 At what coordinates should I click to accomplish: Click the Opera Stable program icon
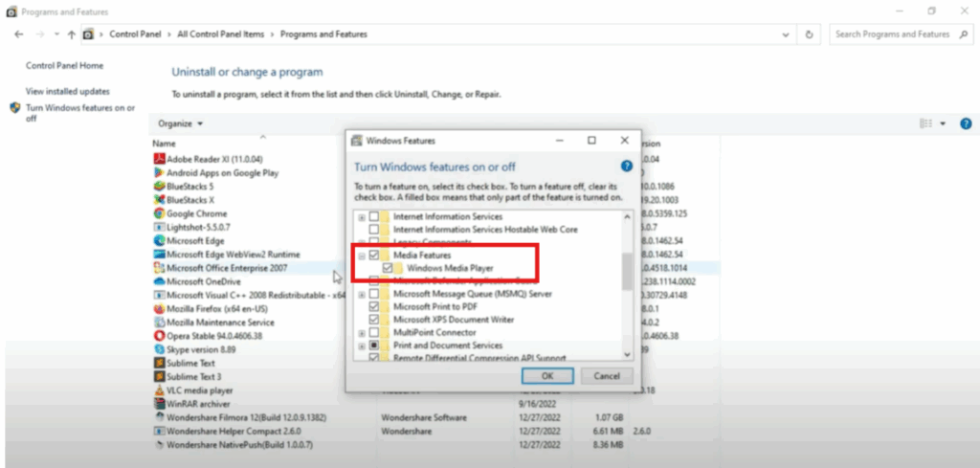pos(159,336)
